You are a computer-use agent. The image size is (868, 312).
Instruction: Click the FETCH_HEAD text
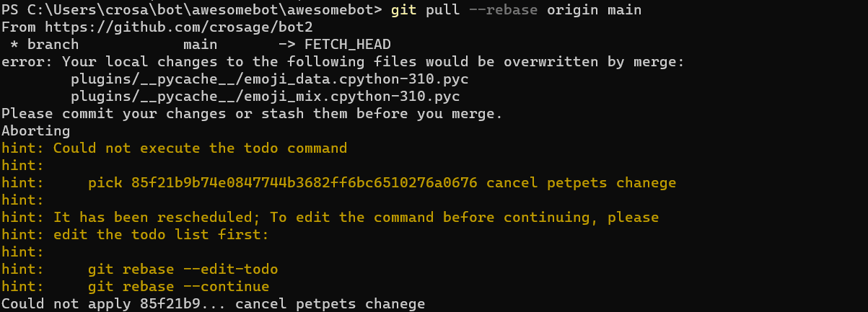coord(348,45)
